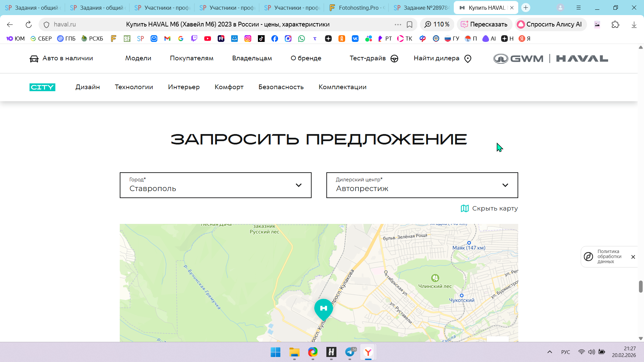Image resolution: width=644 pixels, height=362 pixels.
Task: Open the Модели menu item
Action: point(138,58)
